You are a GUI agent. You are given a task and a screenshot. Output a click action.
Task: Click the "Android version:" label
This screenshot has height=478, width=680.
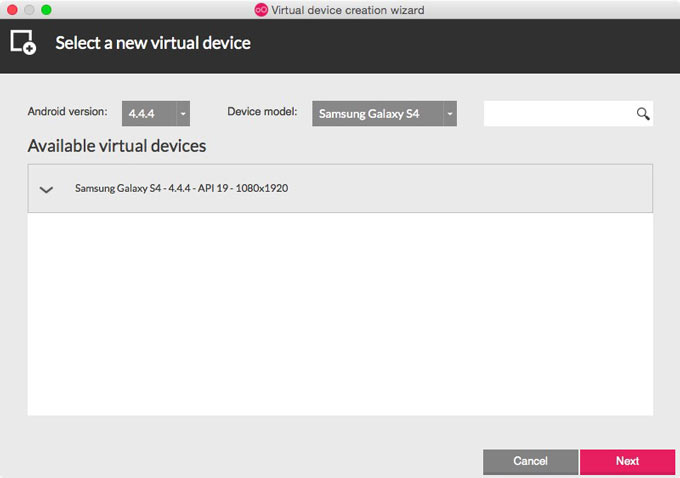pyautogui.click(x=67, y=112)
